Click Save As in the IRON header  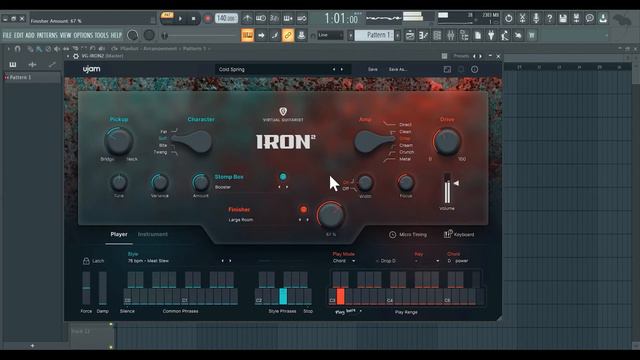point(398,69)
